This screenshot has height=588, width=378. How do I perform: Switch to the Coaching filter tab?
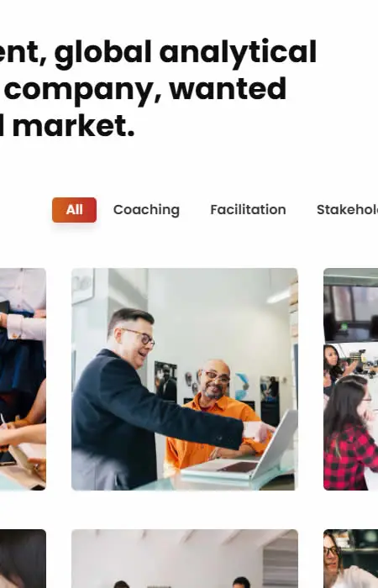pyautogui.click(x=146, y=210)
